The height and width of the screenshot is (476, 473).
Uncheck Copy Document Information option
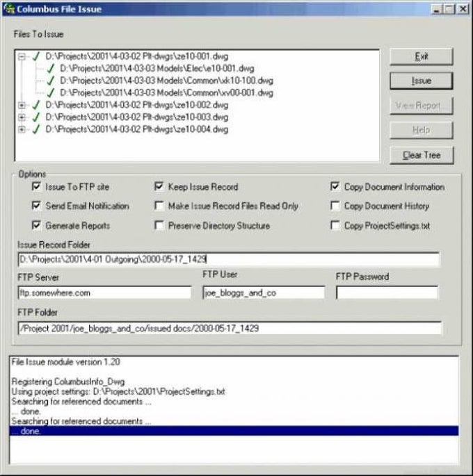(x=335, y=186)
